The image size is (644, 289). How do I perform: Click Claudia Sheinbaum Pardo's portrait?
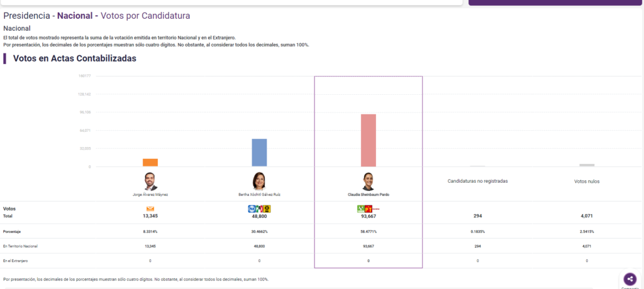pos(368,181)
